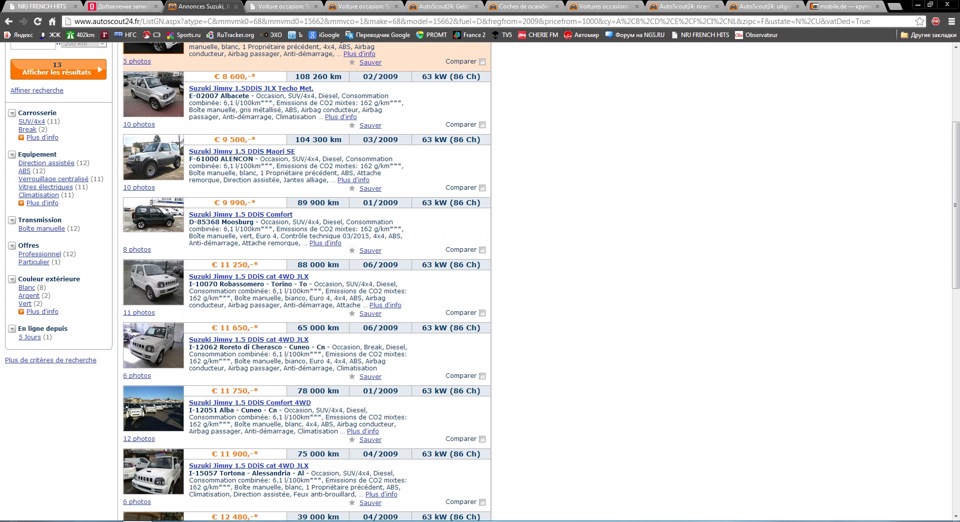Viewport: 960px width, 522px height.
Task: Switch to the NRJ FRENCH HITS tab
Action: coord(42,6)
